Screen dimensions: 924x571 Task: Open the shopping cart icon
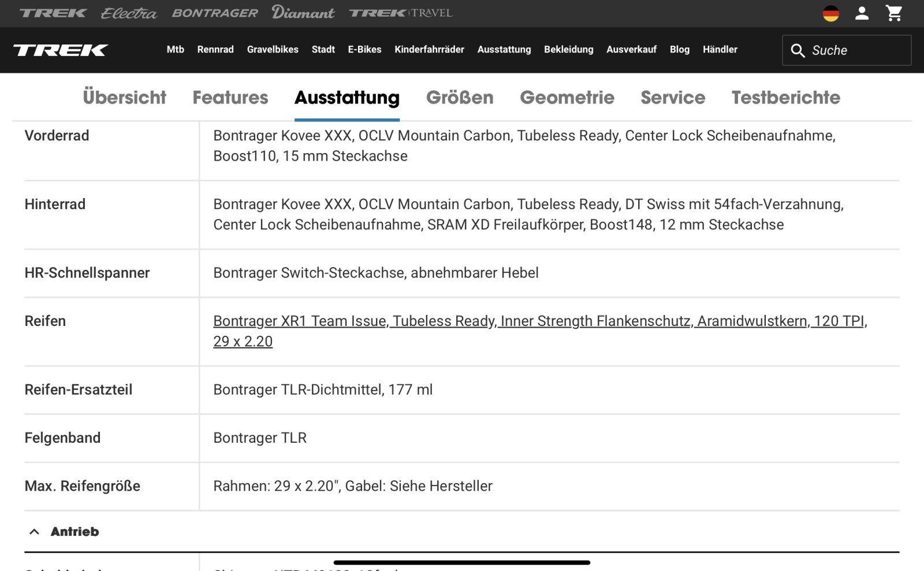[x=894, y=13]
